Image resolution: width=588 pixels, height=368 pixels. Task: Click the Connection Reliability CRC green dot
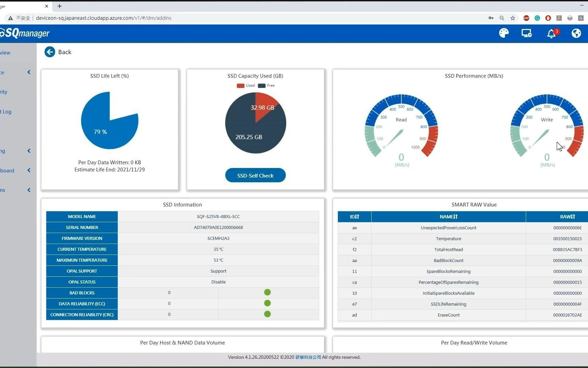267,314
